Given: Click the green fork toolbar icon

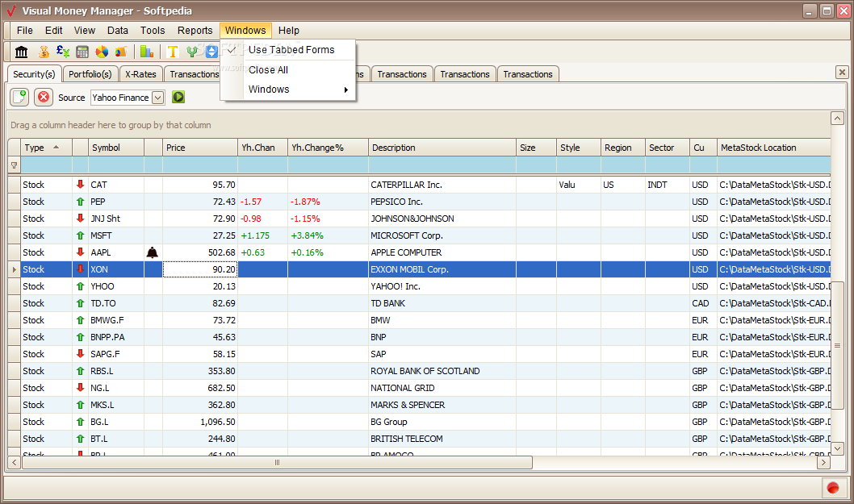Looking at the screenshot, I should pyautogui.click(x=192, y=52).
